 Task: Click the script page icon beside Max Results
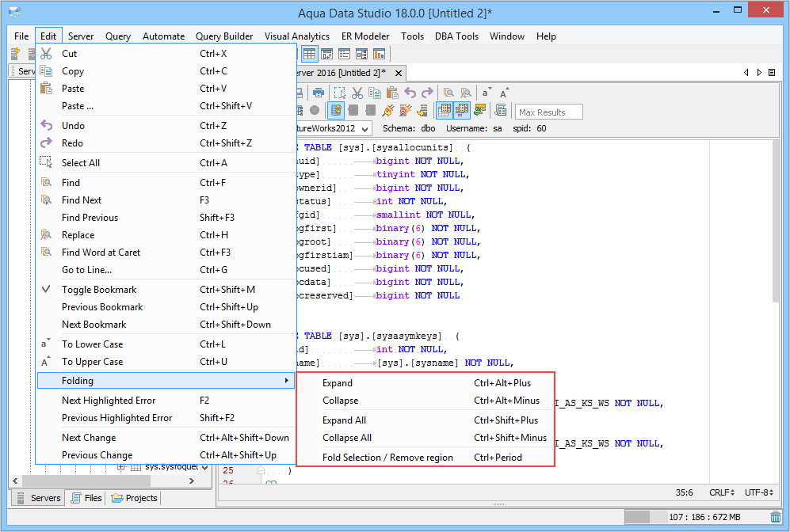tap(501, 110)
